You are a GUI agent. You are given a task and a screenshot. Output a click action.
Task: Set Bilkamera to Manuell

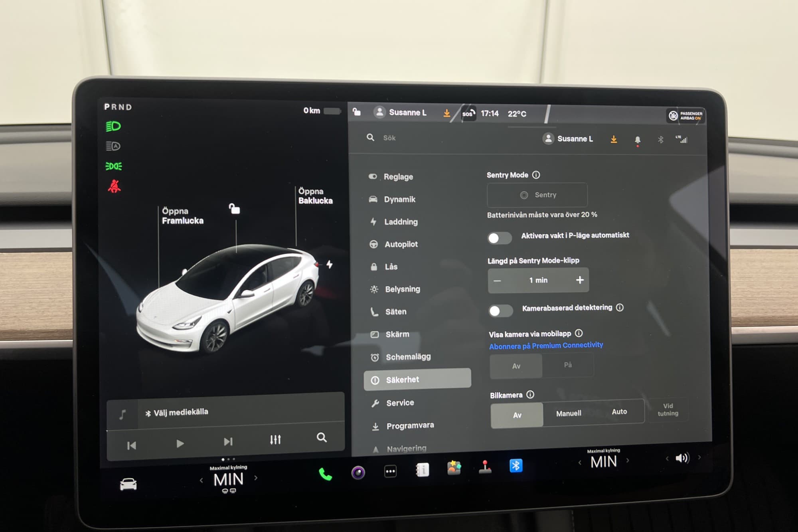(569, 413)
